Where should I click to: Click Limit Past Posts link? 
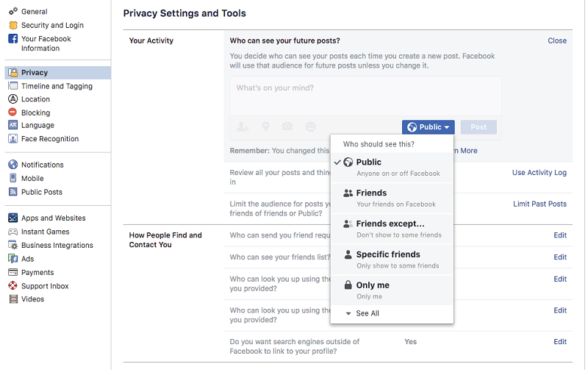click(540, 204)
